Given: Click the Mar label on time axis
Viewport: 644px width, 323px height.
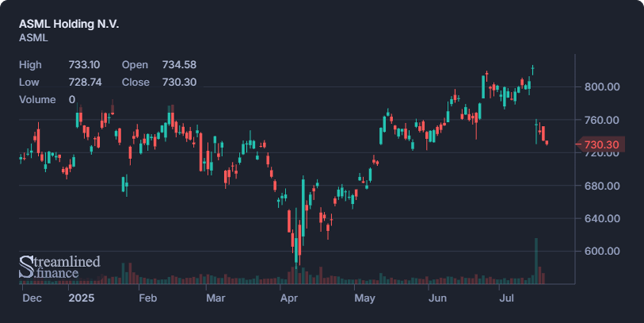Looking at the screenshot, I should tap(216, 298).
